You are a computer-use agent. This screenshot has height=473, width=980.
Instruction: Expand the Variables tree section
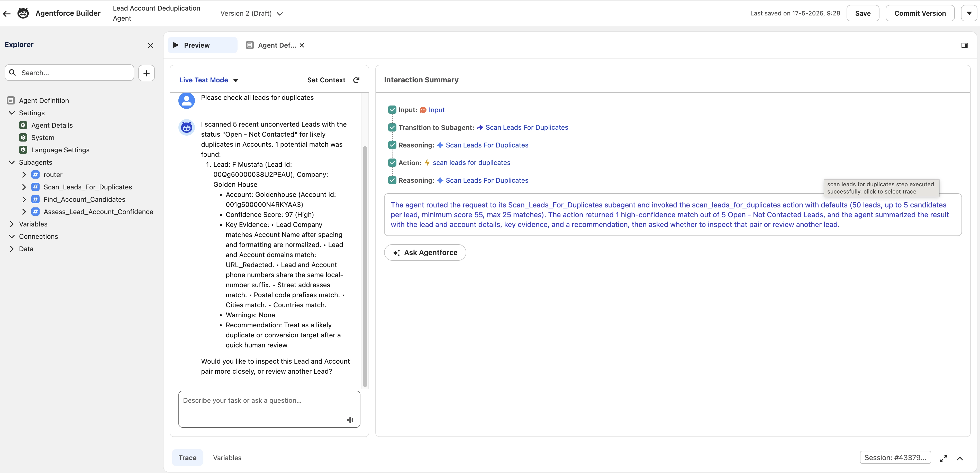pos(12,224)
